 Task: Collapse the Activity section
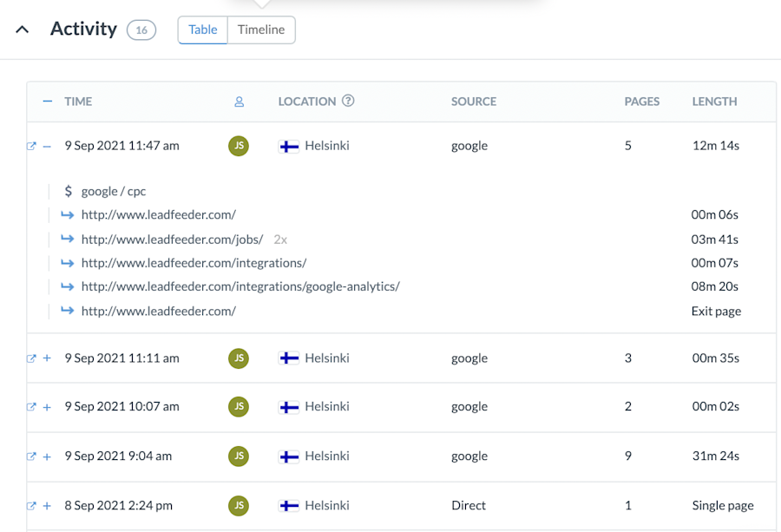click(22, 29)
